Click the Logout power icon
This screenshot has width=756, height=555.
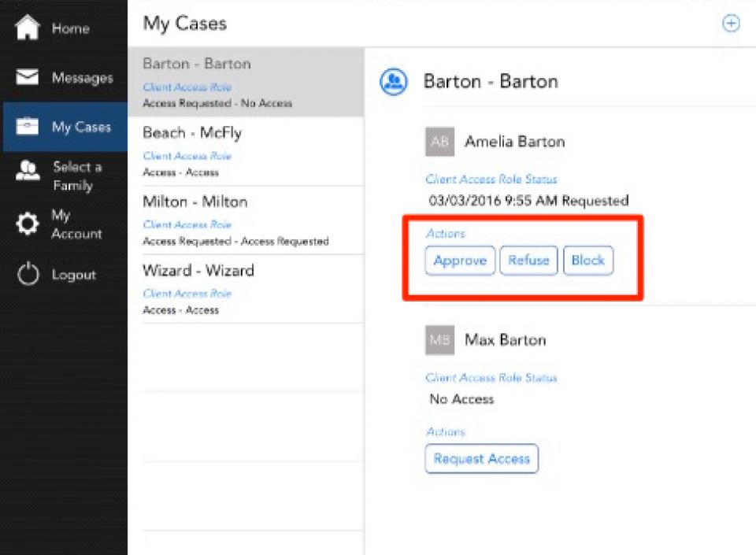[x=28, y=274]
